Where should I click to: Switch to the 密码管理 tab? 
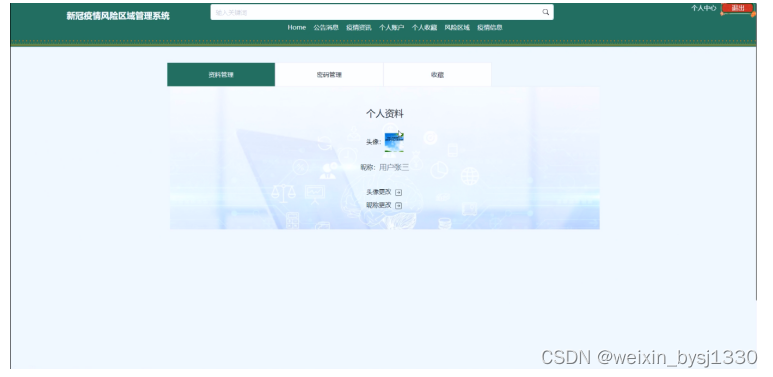pos(329,74)
